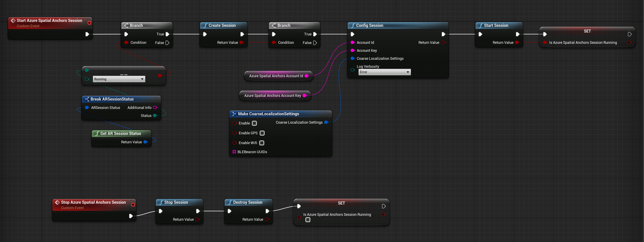Click the red boolean output pin of the Running comparison node
Screen dimensions: 644x242
coord(160,75)
